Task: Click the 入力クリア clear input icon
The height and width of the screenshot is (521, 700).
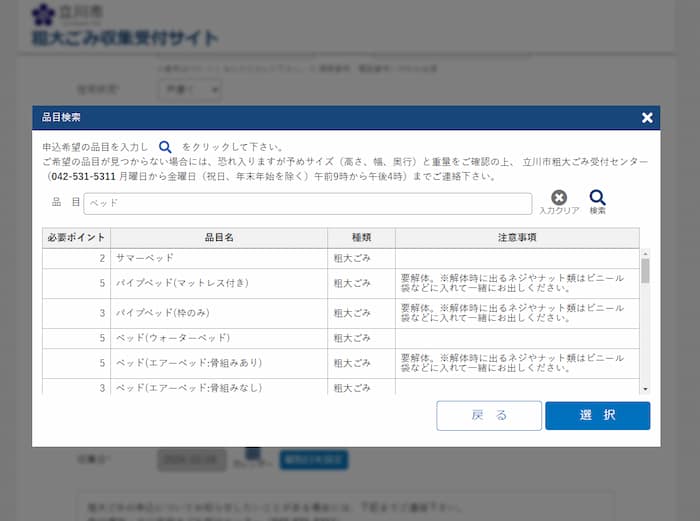Action: pos(559,198)
